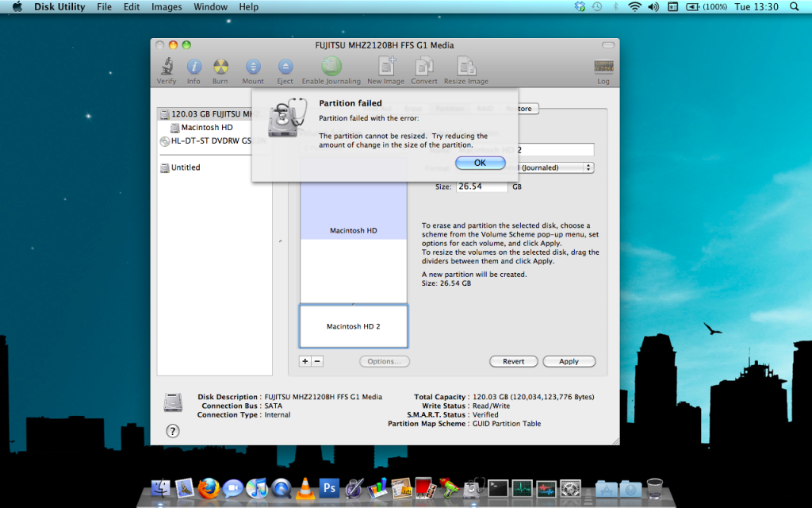Viewport: 812px width, 508px height.
Task: Open the Downloads folder stack in dock
Action: pyautogui.click(x=630, y=489)
